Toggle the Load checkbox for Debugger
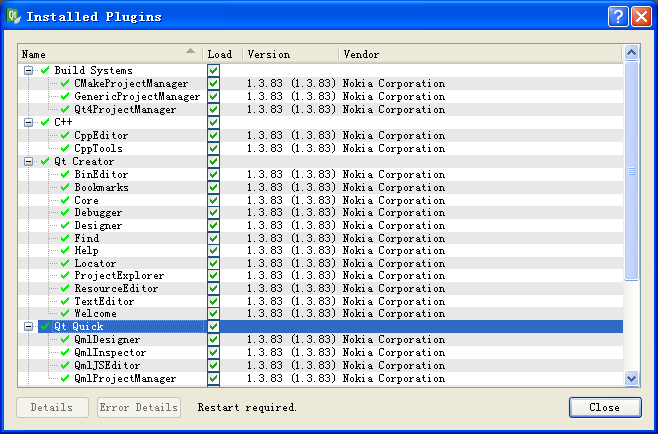Viewport: 658px width, 434px height. 213,212
